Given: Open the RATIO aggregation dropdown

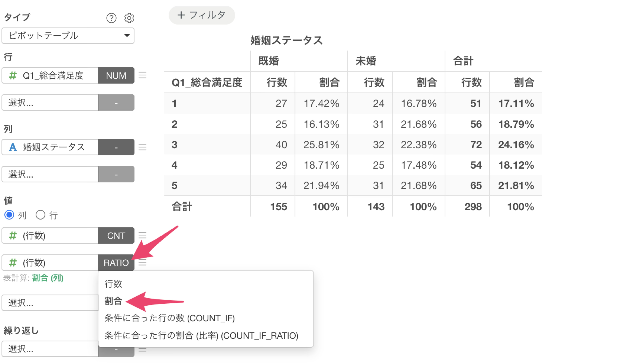Looking at the screenshot, I should [x=116, y=263].
